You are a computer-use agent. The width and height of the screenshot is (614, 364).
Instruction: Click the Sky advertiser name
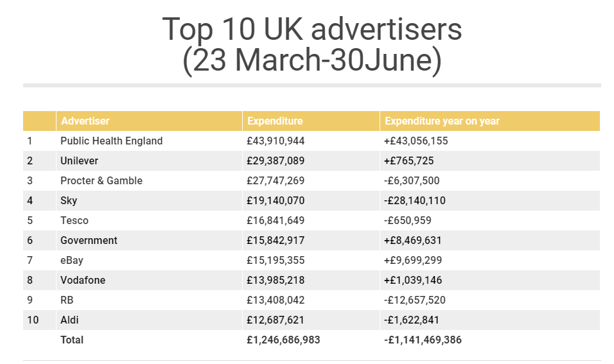[x=69, y=201]
